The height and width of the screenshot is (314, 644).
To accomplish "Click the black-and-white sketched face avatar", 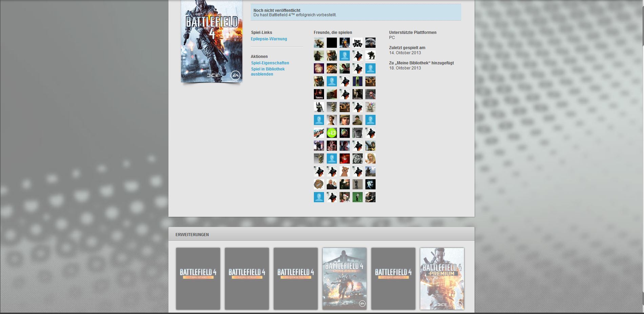I will click(x=358, y=159).
